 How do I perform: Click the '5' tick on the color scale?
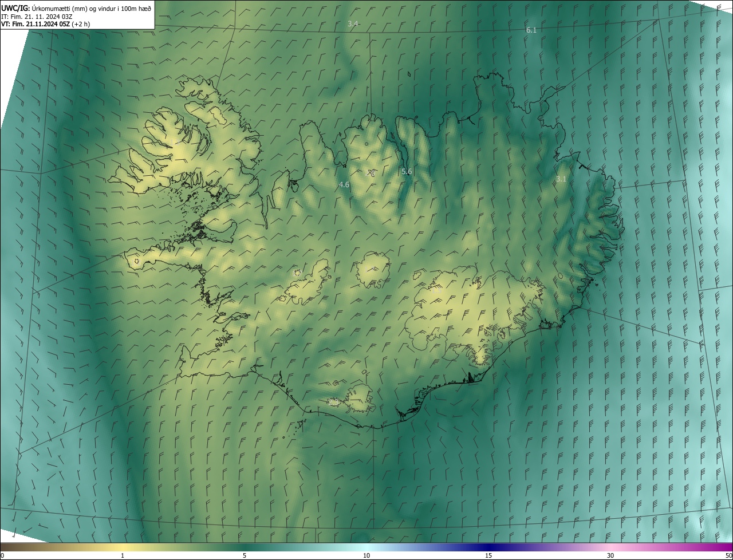[x=245, y=555]
